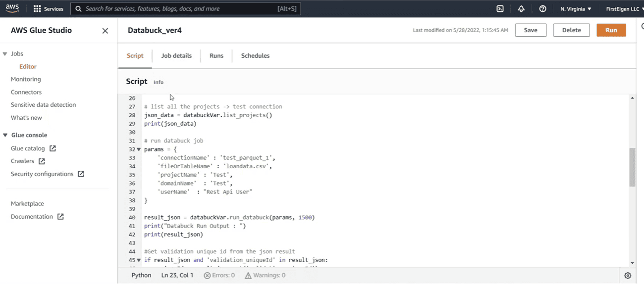
Task: Open the Runs tab
Action: [x=216, y=56]
